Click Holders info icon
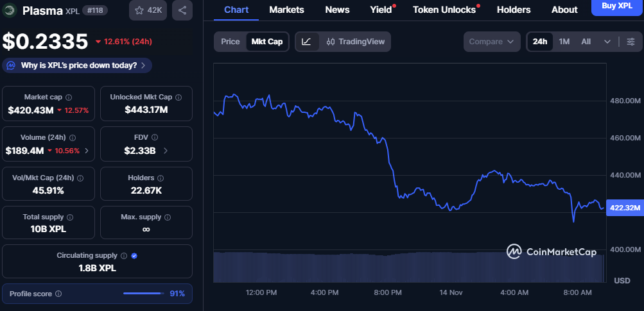This screenshot has height=311, width=644. pyautogui.click(x=160, y=178)
